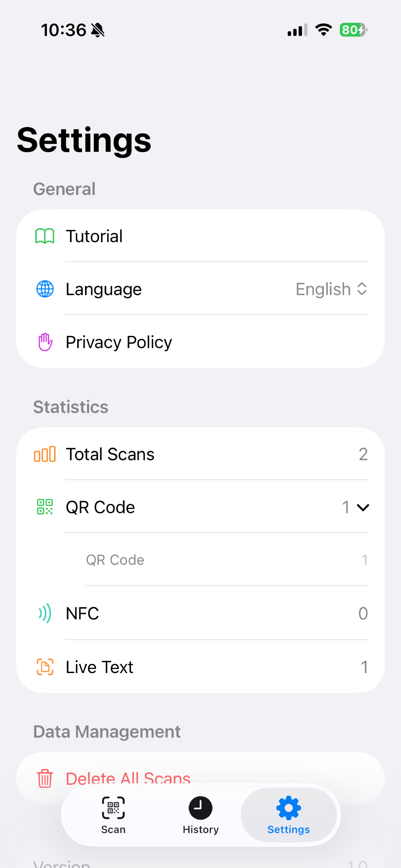Image resolution: width=401 pixels, height=868 pixels.
Task: Tap the red trash can icon
Action: [x=45, y=778]
